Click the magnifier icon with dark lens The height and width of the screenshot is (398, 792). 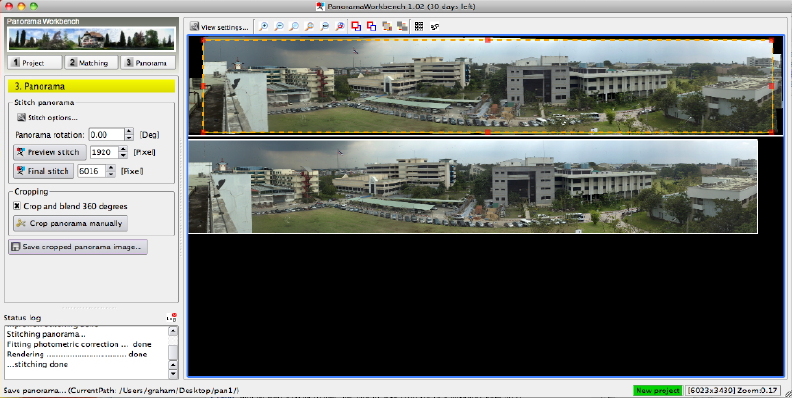click(x=325, y=26)
